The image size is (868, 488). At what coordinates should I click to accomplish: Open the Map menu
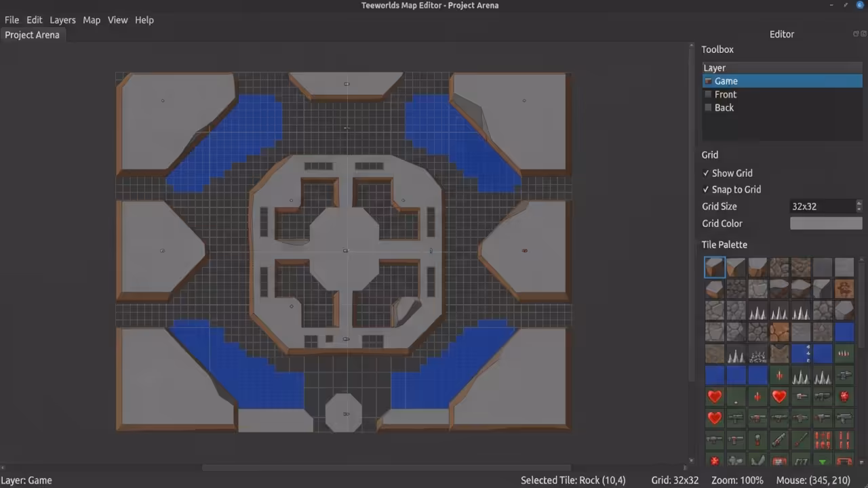[x=92, y=20]
